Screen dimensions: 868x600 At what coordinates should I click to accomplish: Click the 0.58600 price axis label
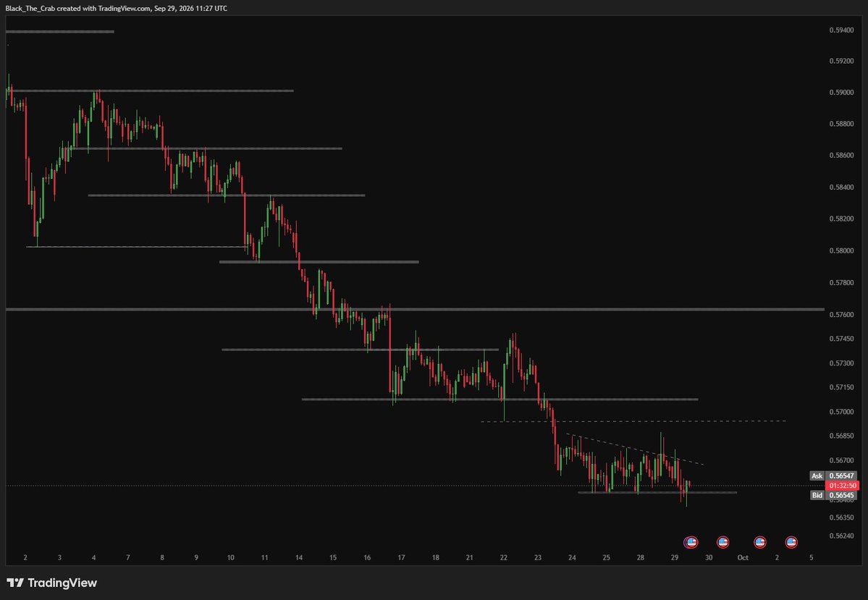pyautogui.click(x=841, y=156)
